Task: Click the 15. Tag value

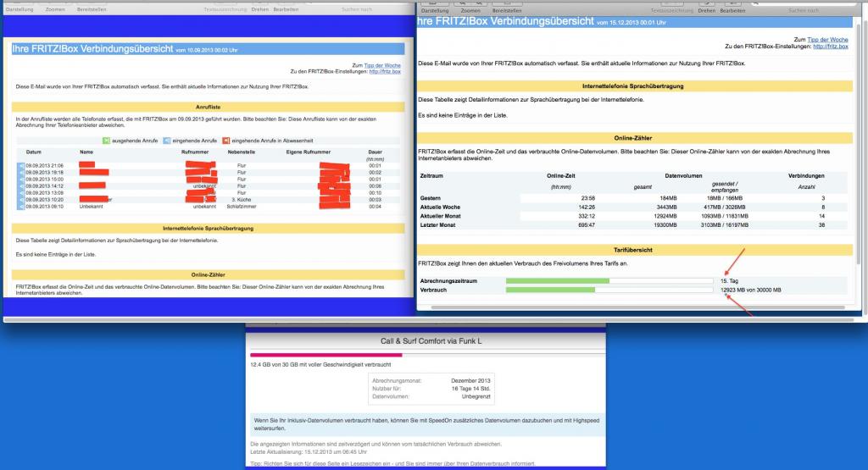Action: tap(729, 281)
